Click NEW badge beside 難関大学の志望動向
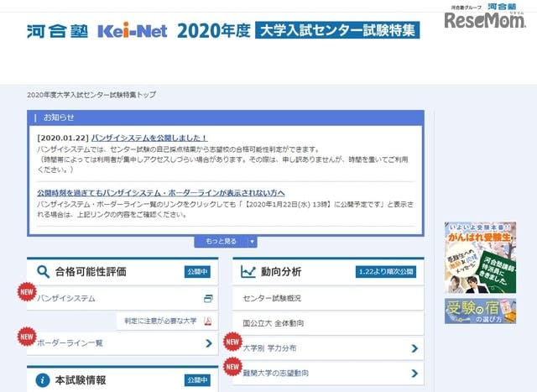 [232, 367]
